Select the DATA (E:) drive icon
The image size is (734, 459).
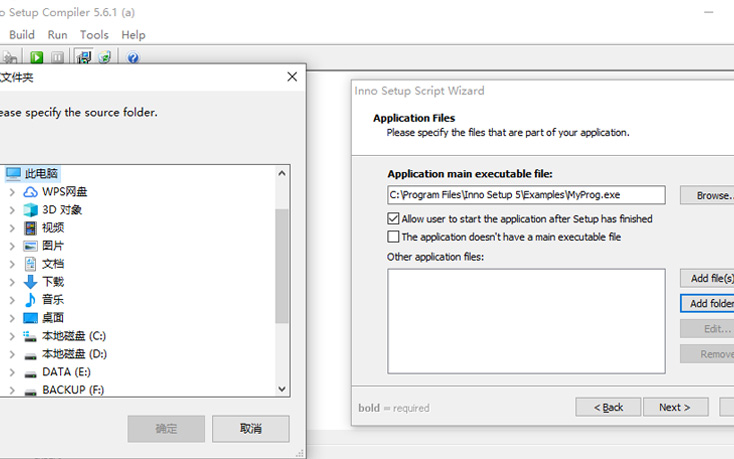(x=30, y=373)
